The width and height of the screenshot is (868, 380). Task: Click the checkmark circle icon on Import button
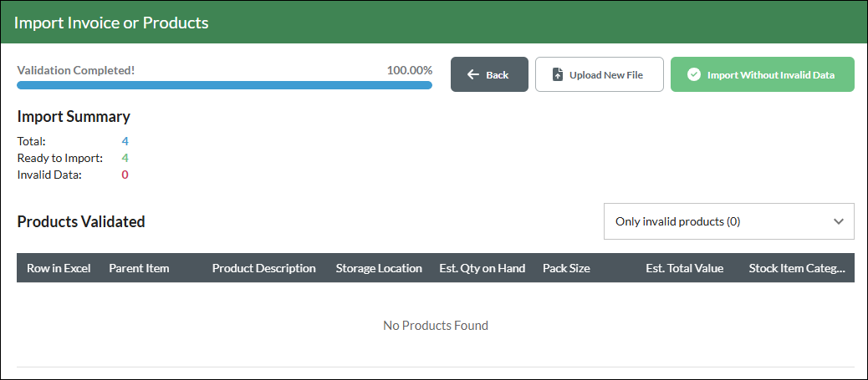[x=693, y=74]
